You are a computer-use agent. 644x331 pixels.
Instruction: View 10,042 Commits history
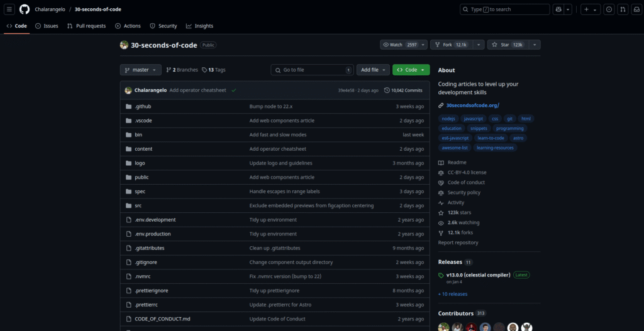tap(403, 90)
